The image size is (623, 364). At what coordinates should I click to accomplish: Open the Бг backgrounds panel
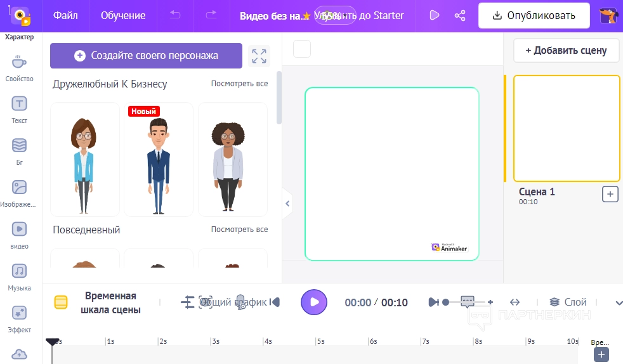[19, 151]
